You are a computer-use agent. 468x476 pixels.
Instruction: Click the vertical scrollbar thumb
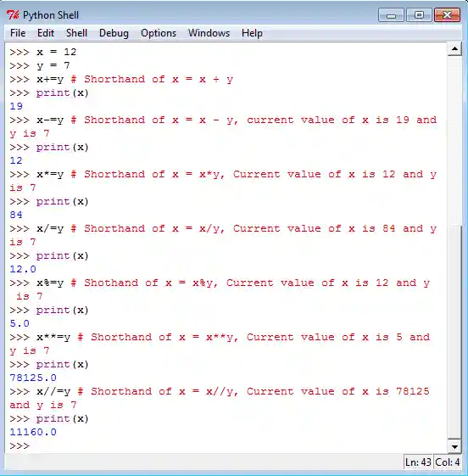point(454,332)
